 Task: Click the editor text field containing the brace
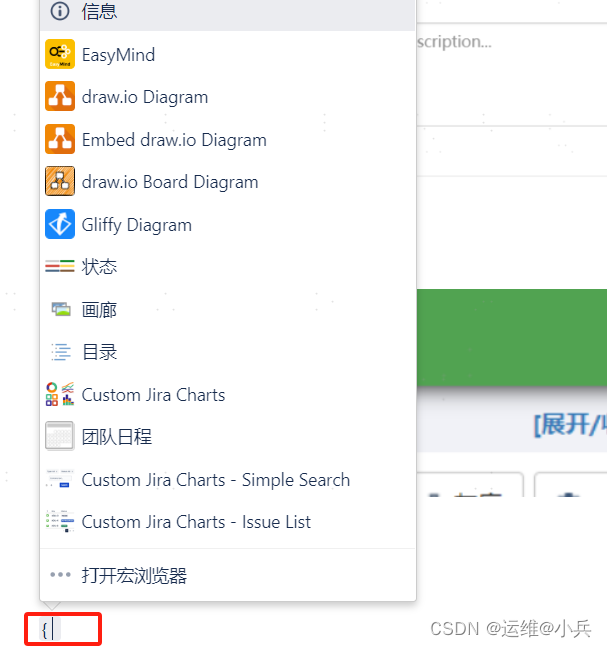click(x=63, y=629)
